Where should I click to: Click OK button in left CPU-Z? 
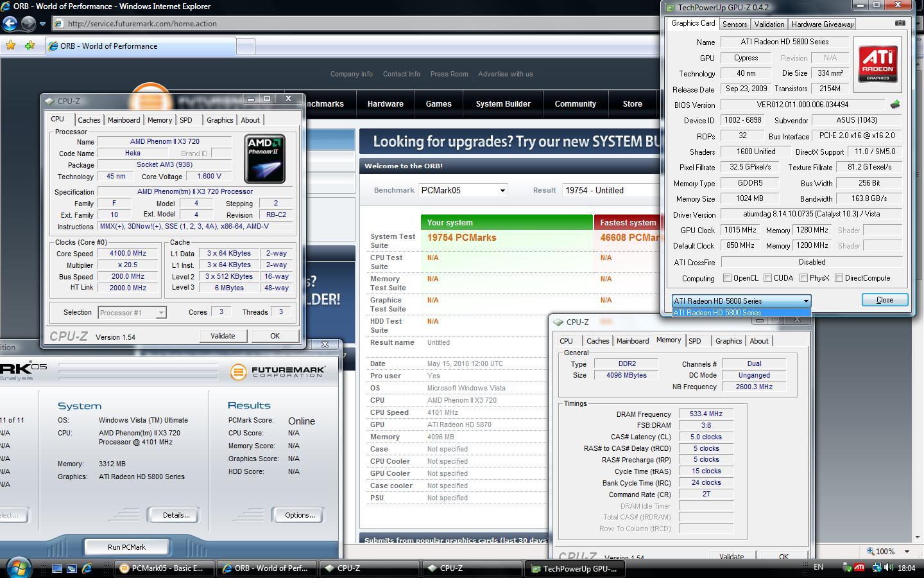[x=275, y=336]
